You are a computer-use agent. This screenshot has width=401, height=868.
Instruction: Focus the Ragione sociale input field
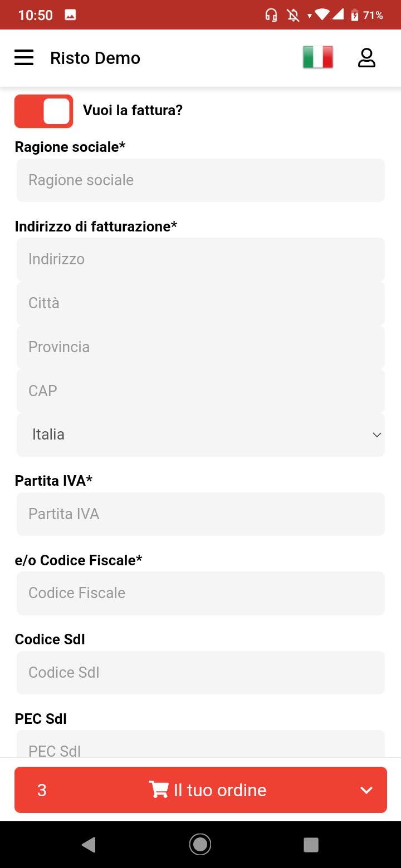click(200, 180)
